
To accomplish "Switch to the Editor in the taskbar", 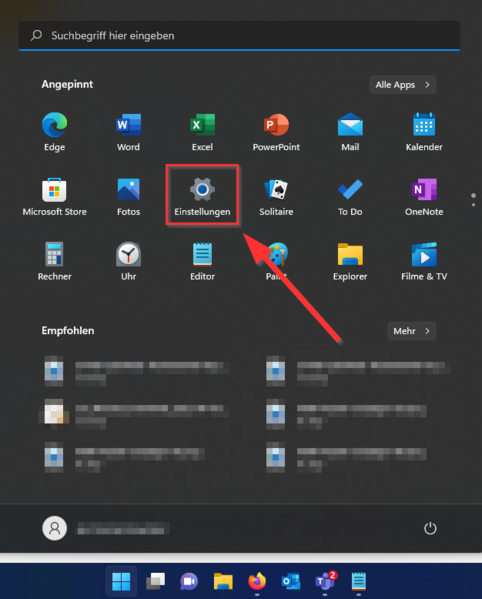I will point(359,581).
